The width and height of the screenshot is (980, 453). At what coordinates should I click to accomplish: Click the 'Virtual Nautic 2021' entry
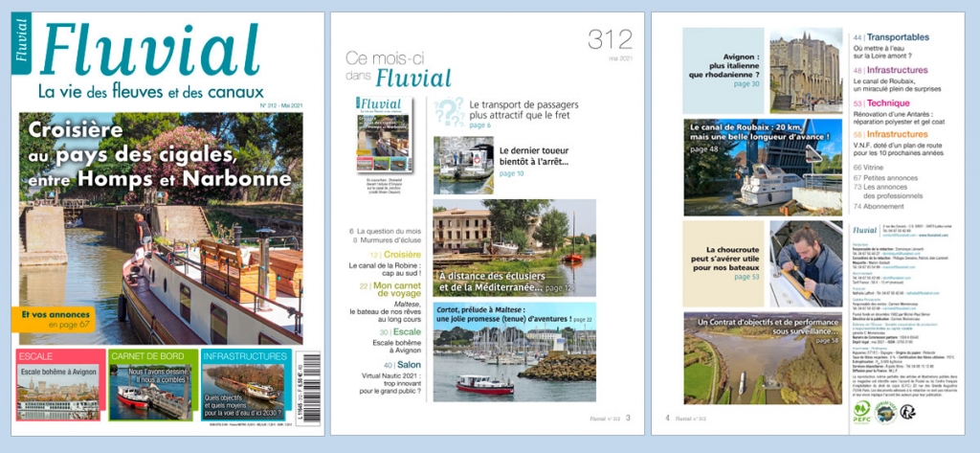391,384
